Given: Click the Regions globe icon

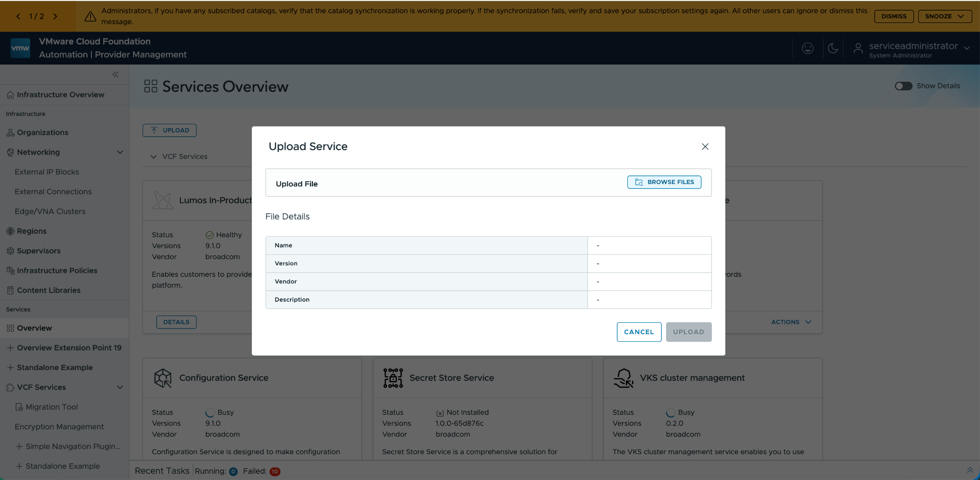Looking at the screenshot, I should click(10, 231).
